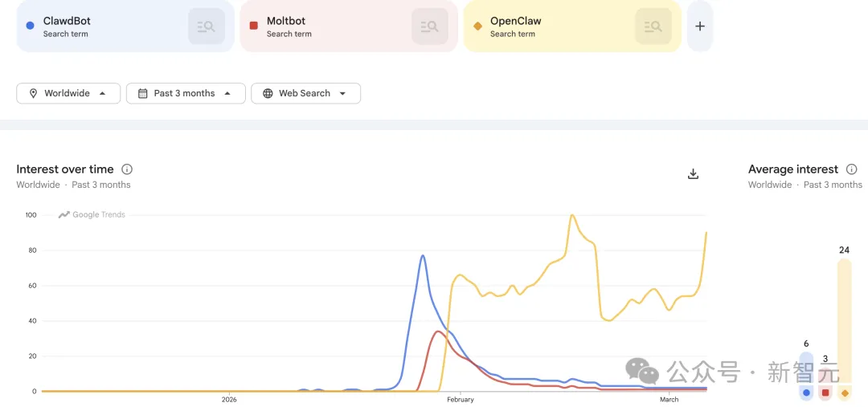The width and height of the screenshot is (868, 407).
Task: Add a comparison term with plus button
Action: pyautogui.click(x=700, y=26)
